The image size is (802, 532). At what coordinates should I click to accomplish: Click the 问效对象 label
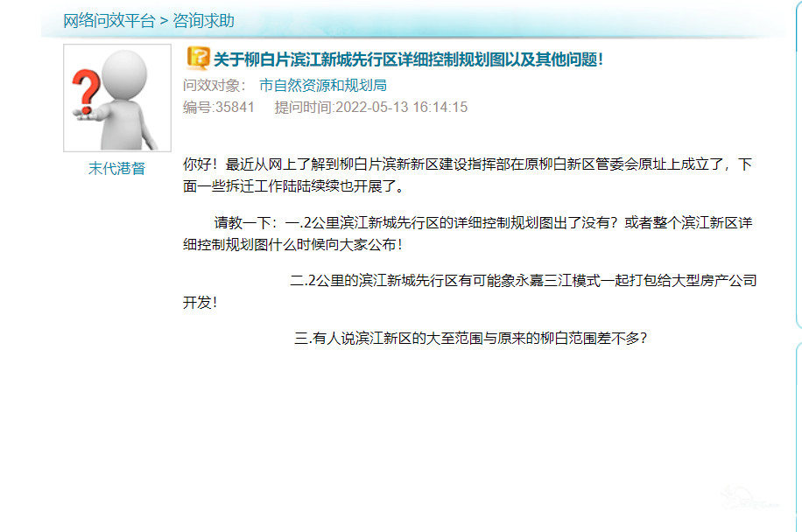[x=214, y=86]
